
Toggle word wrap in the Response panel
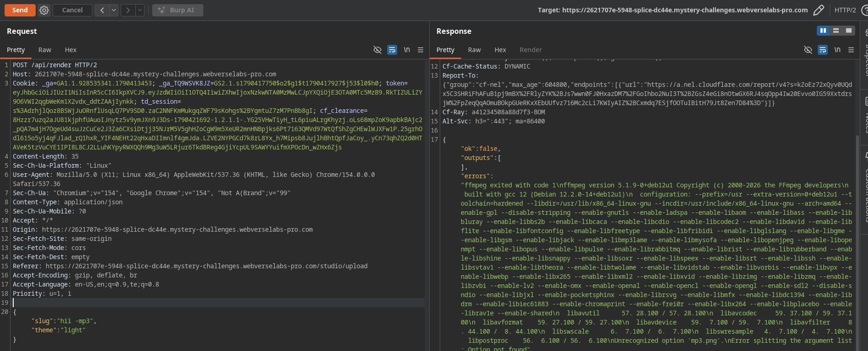tap(823, 50)
